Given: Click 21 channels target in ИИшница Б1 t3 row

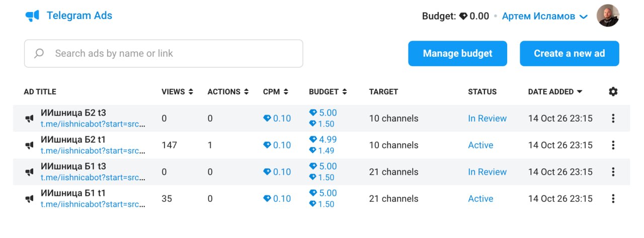Looking at the screenshot, I should 393,172.
